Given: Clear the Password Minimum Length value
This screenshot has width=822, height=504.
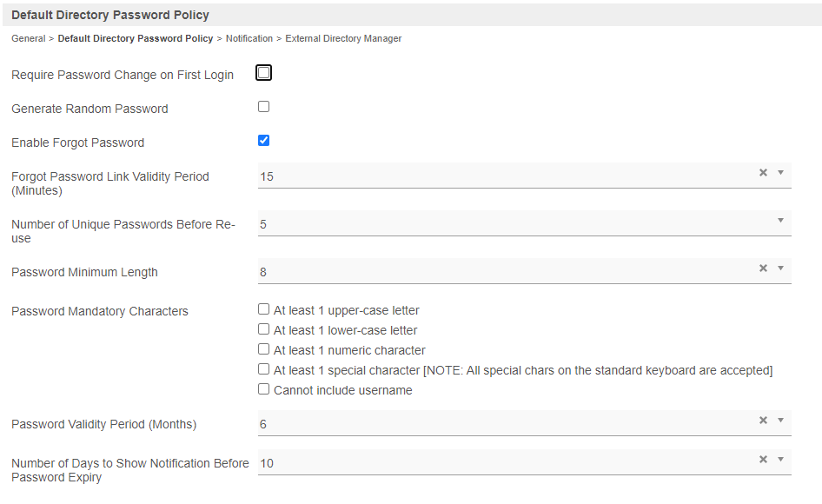Looking at the screenshot, I should click(763, 269).
